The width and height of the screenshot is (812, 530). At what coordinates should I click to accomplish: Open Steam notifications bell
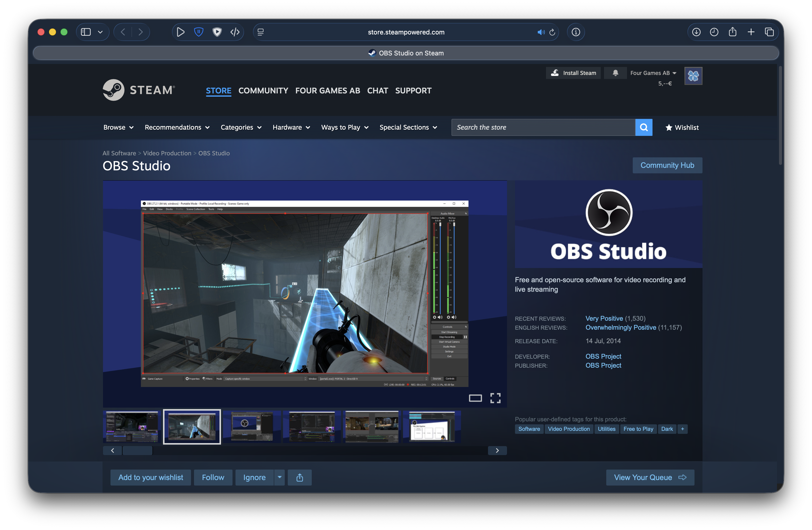point(615,73)
